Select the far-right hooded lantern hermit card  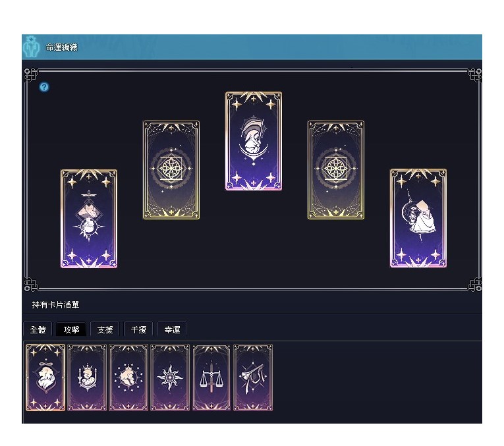(418, 218)
